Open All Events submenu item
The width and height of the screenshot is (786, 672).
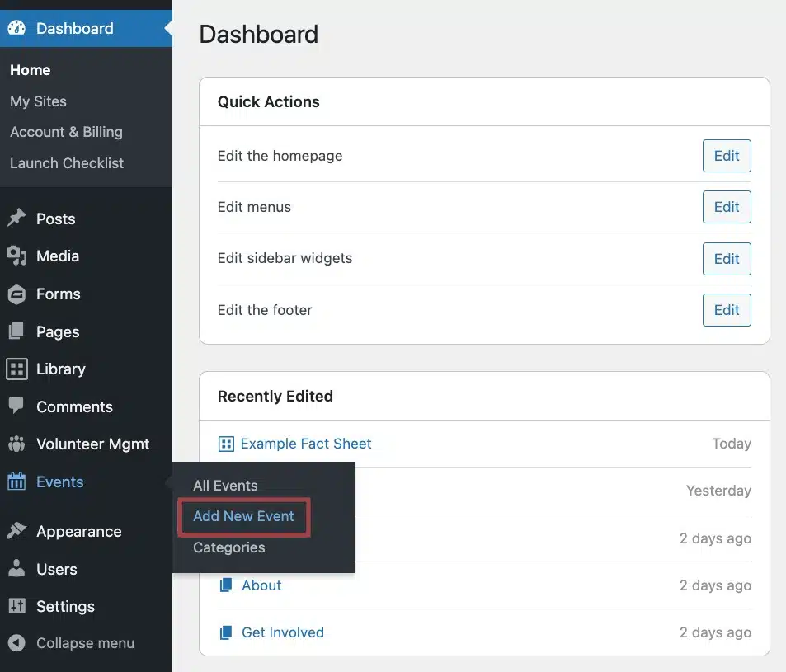pyautogui.click(x=225, y=486)
